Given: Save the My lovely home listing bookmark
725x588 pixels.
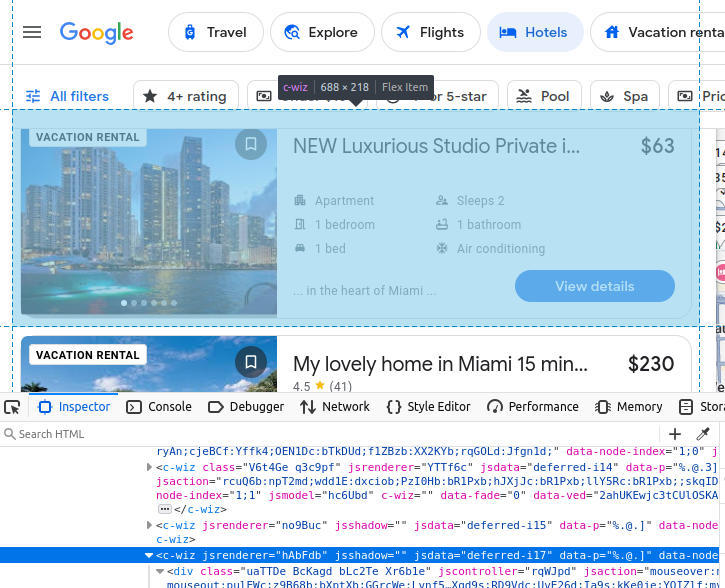Looking at the screenshot, I should tap(251, 362).
